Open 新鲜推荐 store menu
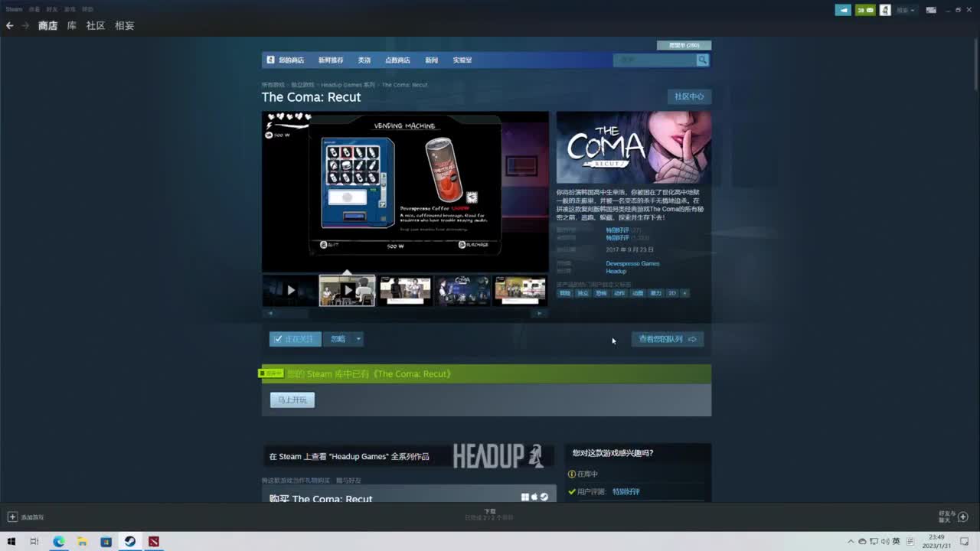980x551 pixels. pos(331,60)
